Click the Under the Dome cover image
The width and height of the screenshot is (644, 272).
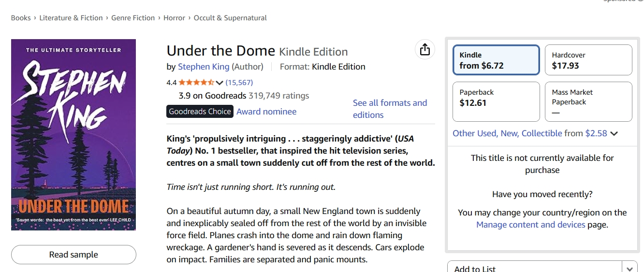(x=73, y=135)
